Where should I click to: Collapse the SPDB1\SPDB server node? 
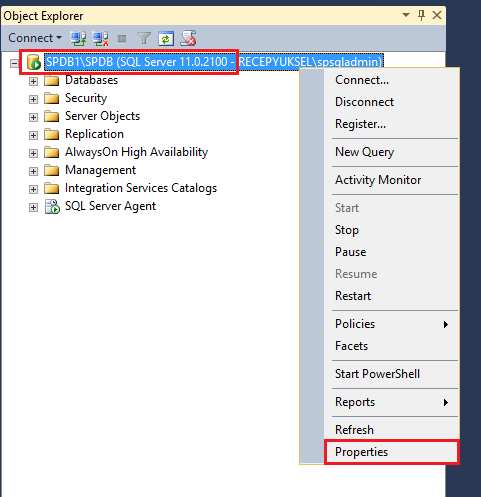[14, 63]
